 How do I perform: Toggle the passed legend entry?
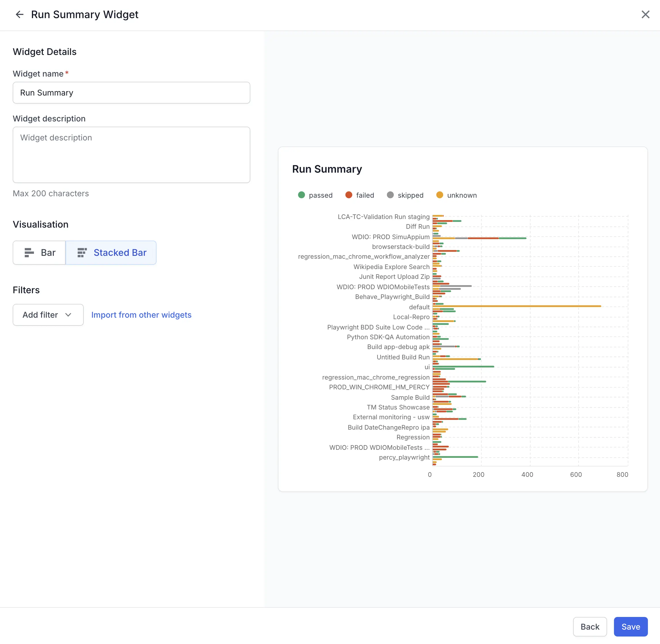click(315, 195)
